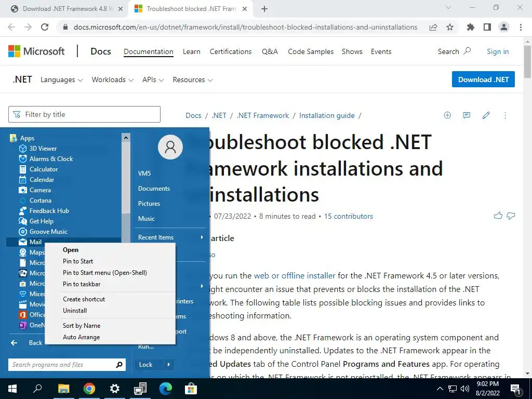Click Sign in link
Screen dimensions: 532x399
(x=498, y=51)
